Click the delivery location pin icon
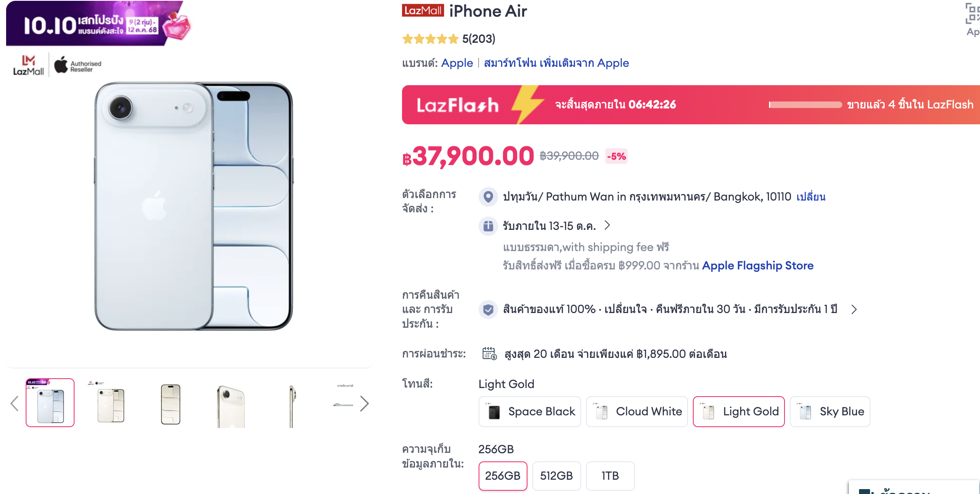980x494 pixels. click(488, 196)
